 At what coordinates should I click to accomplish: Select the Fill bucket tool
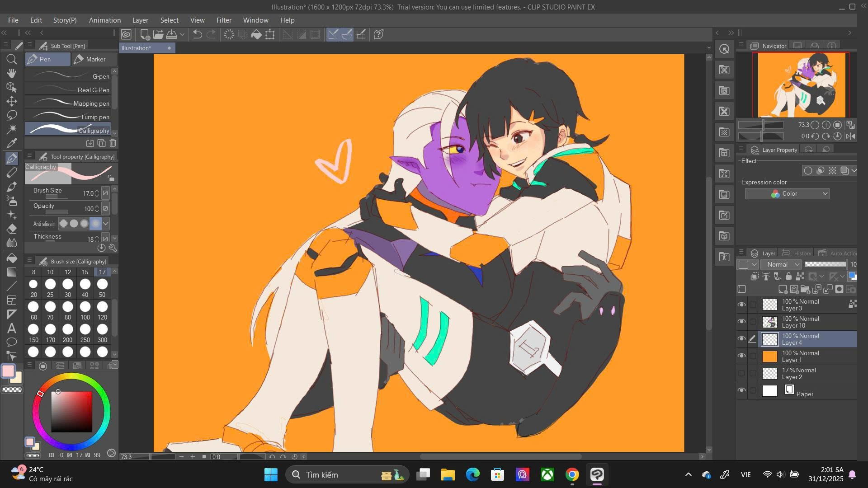coord(12,258)
